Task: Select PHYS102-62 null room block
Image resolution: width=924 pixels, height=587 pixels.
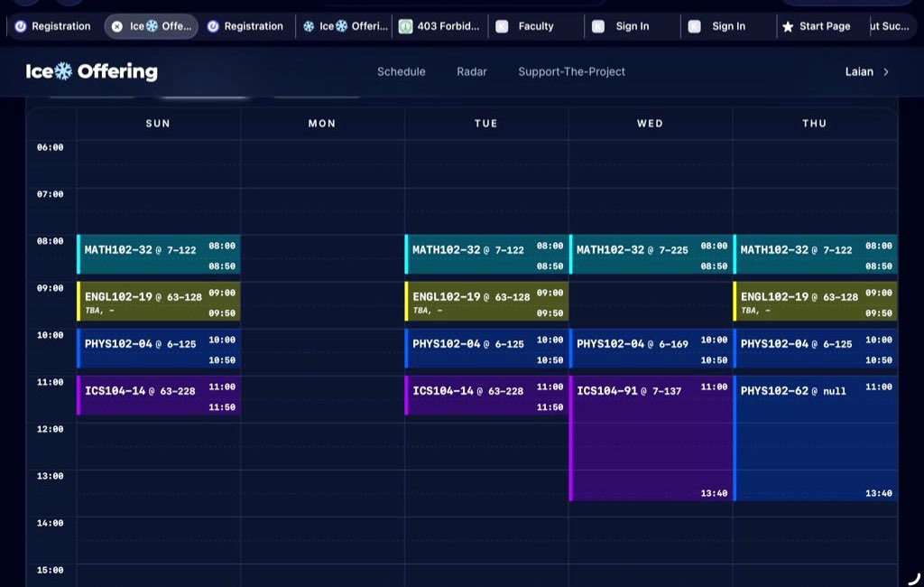Action: coord(816,438)
